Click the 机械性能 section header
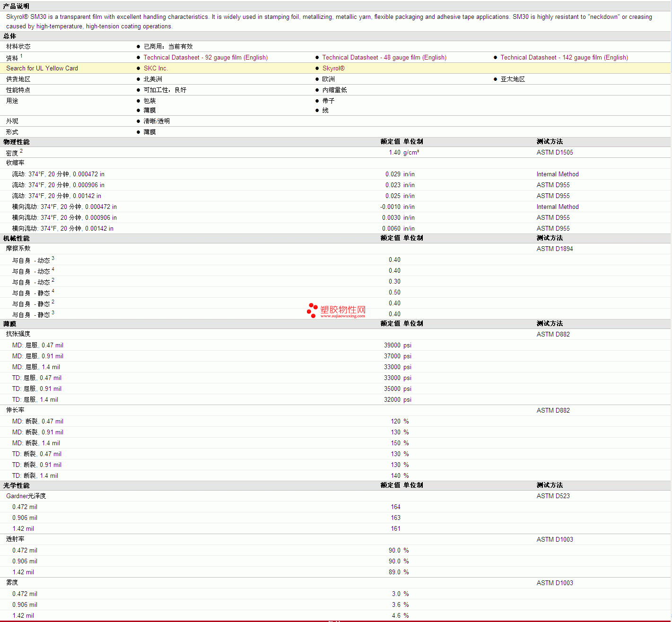The width and height of the screenshot is (672, 622). coord(16,238)
